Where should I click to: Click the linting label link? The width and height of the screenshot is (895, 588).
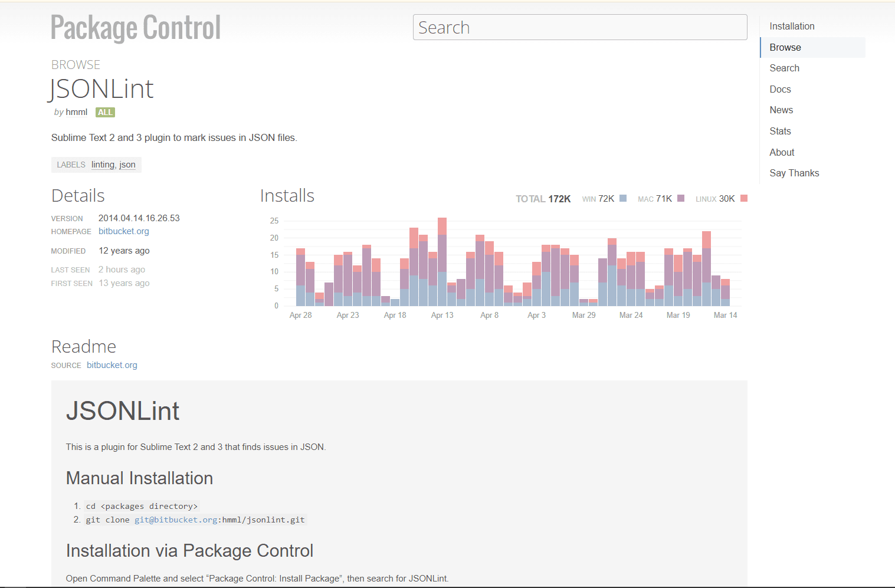click(x=103, y=165)
